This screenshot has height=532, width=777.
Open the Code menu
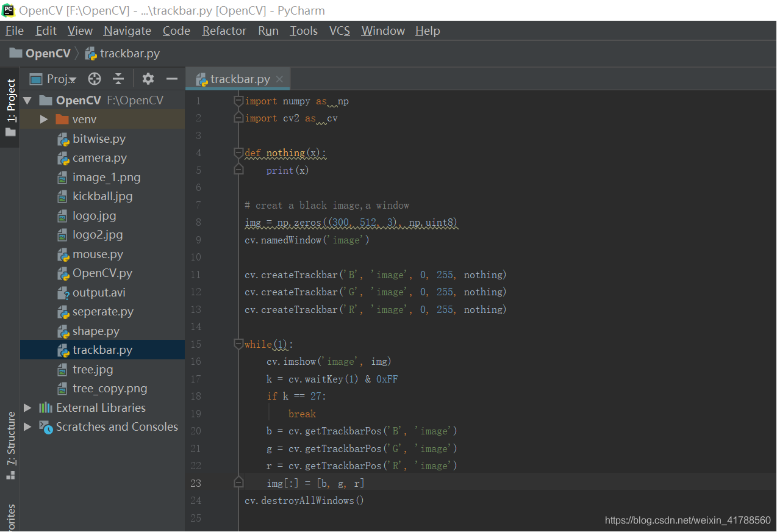point(176,31)
